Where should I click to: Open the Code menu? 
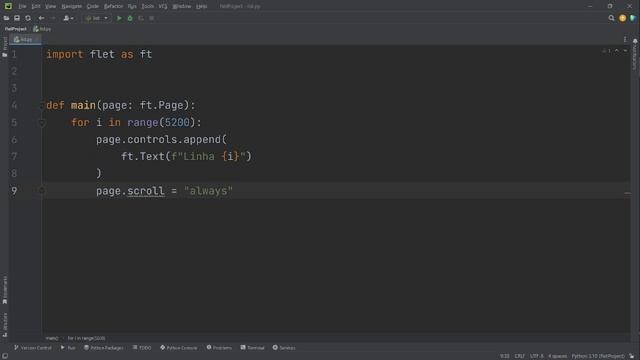pyautogui.click(x=93, y=7)
